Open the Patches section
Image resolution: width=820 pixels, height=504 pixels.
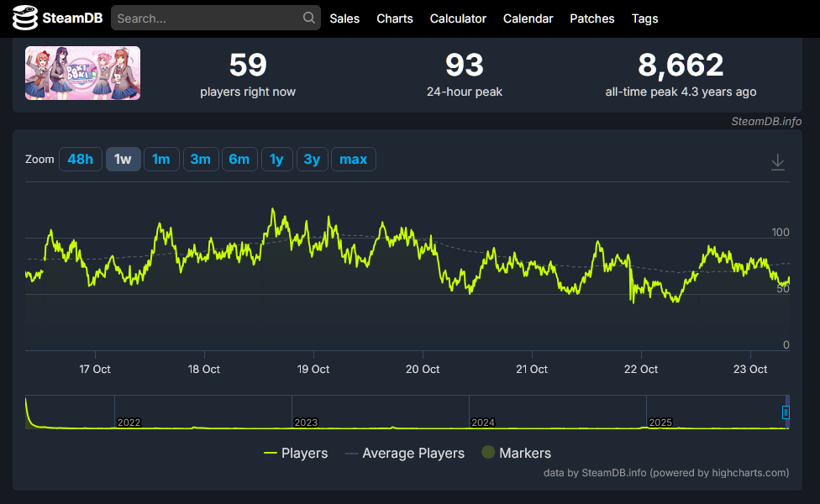click(x=592, y=18)
